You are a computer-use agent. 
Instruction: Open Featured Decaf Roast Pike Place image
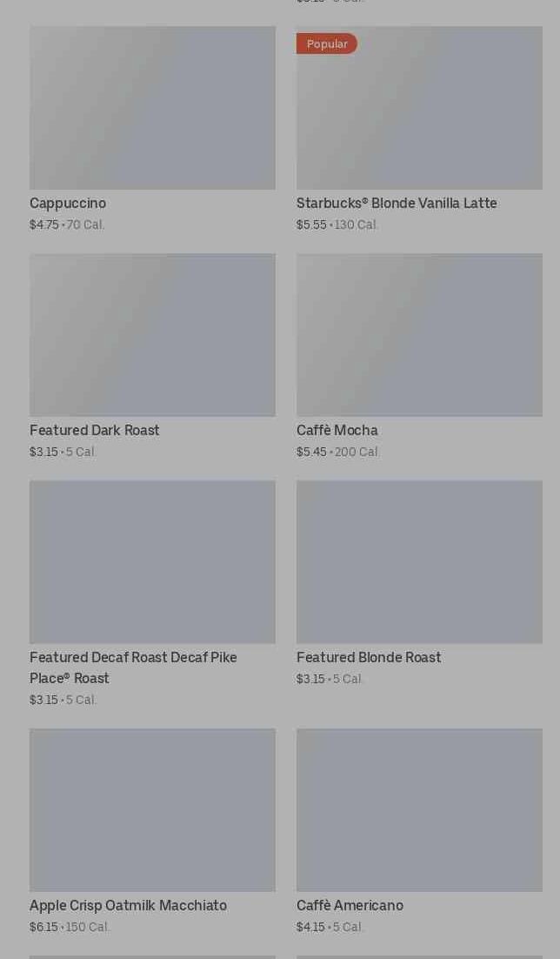[152, 562]
